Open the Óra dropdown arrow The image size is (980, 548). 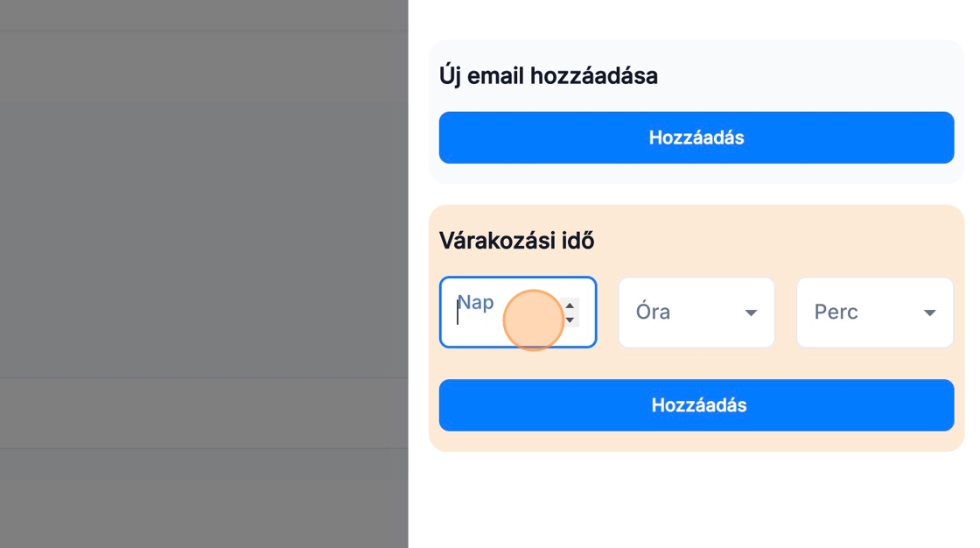click(x=751, y=313)
